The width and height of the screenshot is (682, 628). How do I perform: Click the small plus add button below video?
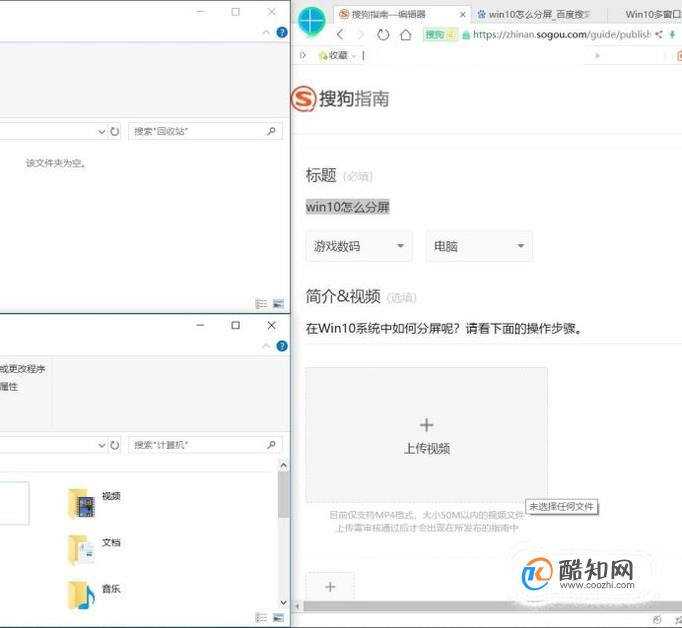(x=330, y=587)
